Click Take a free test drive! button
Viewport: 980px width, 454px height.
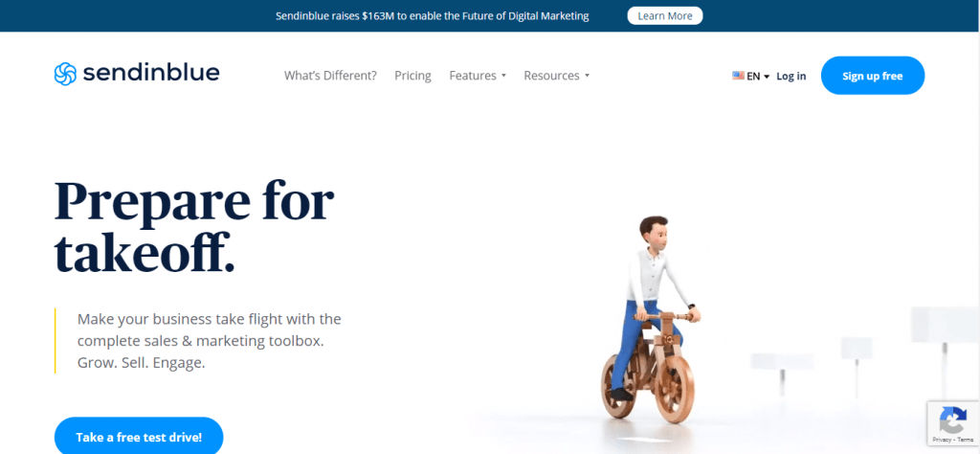click(x=139, y=437)
